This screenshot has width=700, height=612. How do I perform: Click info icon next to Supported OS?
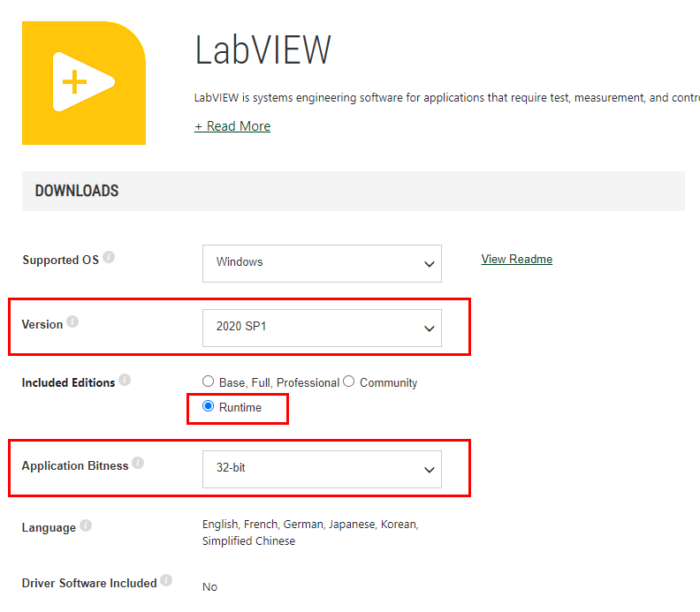tap(109, 258)
